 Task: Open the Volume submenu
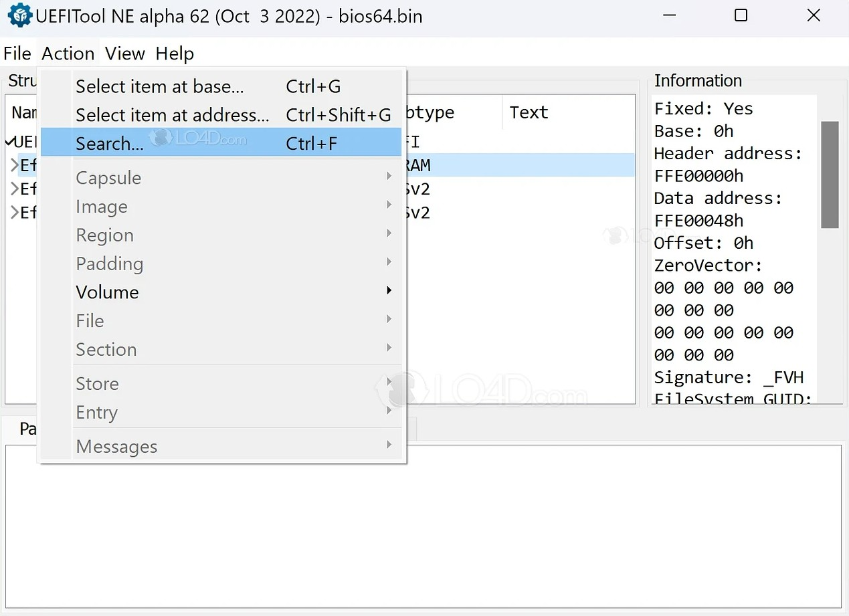tap(221, 292)
